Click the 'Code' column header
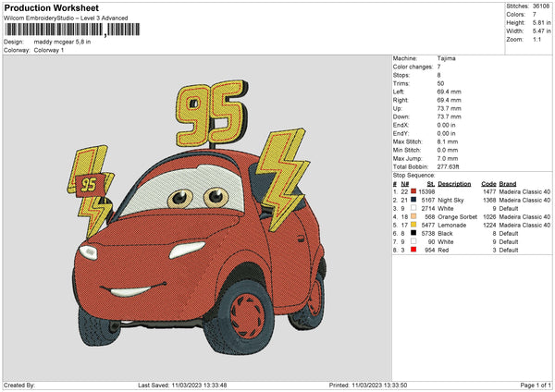This screenshot has height=392, width=555. [x=488, y=184]
